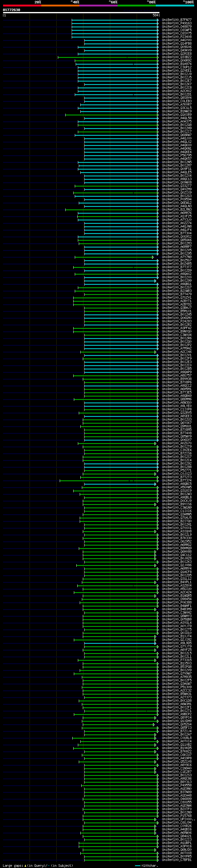Open hit UniRef100_Q33BZ2
The width and height of the screenshot is (197, 868).
click(176, 57)
